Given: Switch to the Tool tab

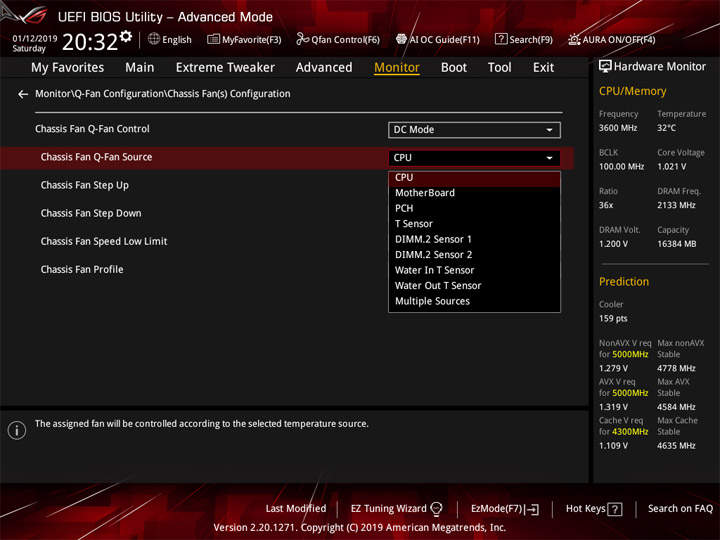Looking at the screenshot, I should [500, 68].
